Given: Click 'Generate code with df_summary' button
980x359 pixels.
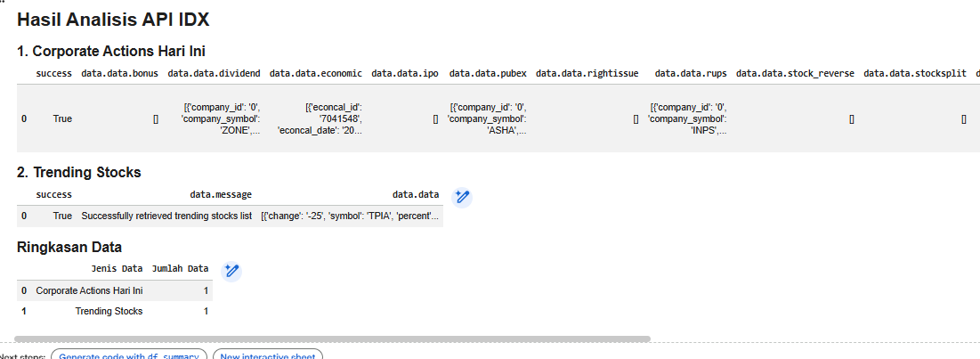Looking at the screenshot, I should click(129, 355).
